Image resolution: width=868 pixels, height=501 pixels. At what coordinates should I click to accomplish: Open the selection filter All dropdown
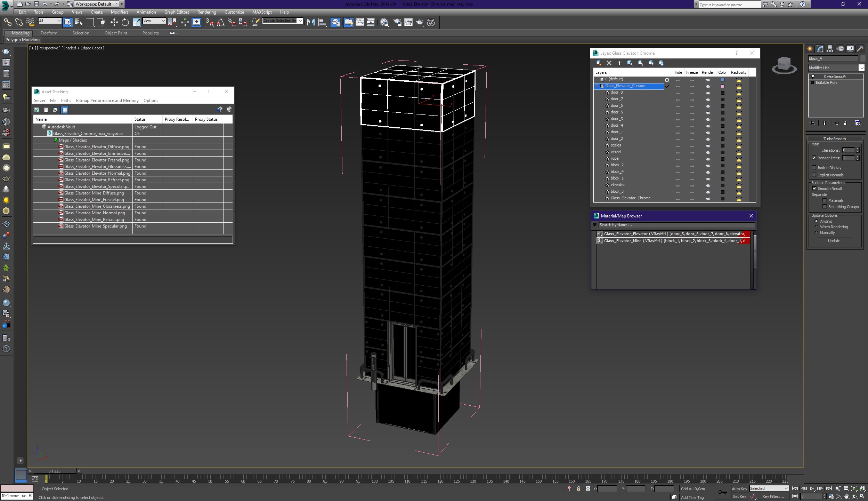49,21
